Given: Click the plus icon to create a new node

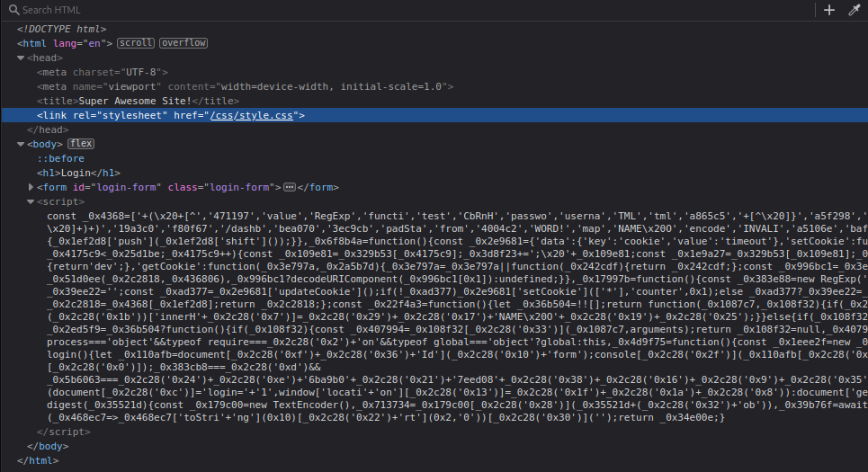Looking at the screenshot, I should click(829, 10).
